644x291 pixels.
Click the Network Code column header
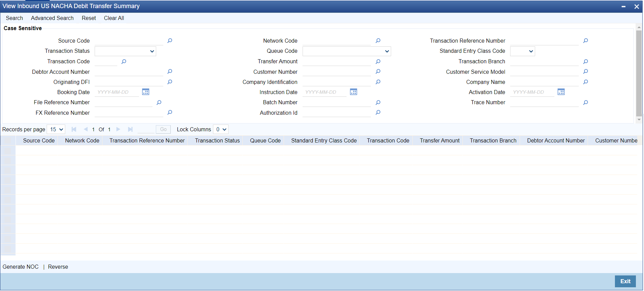82,140
